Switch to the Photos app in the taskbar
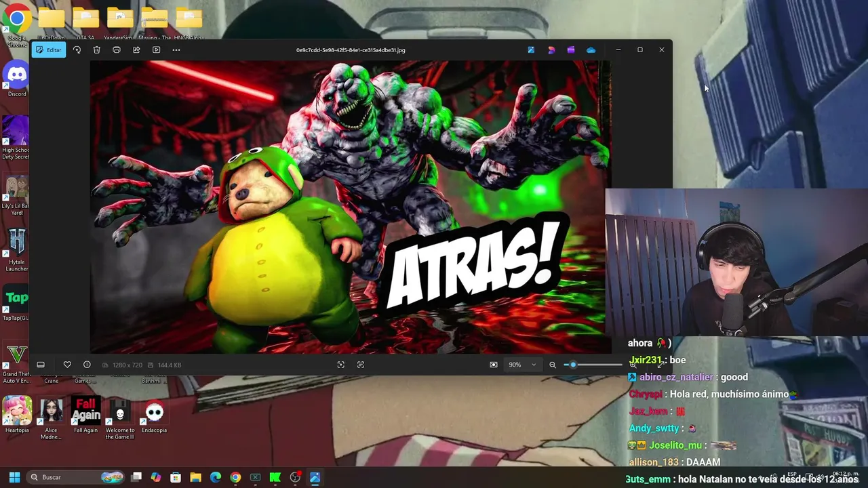 315,477
